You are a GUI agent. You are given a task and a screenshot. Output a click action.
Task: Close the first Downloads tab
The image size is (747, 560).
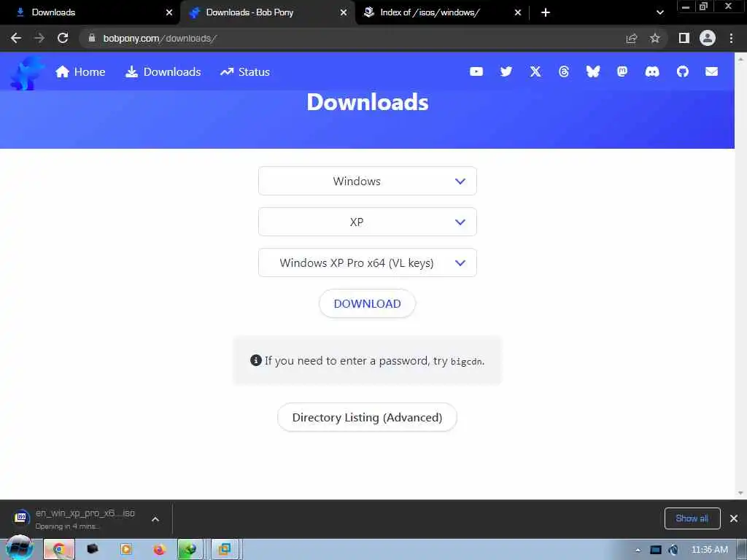tap(169, 12)
